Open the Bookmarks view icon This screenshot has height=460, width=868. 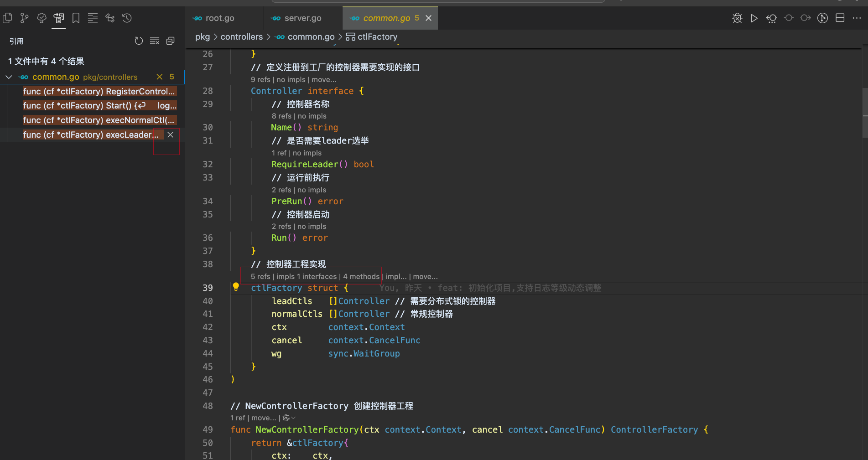[x=76, y=18]
